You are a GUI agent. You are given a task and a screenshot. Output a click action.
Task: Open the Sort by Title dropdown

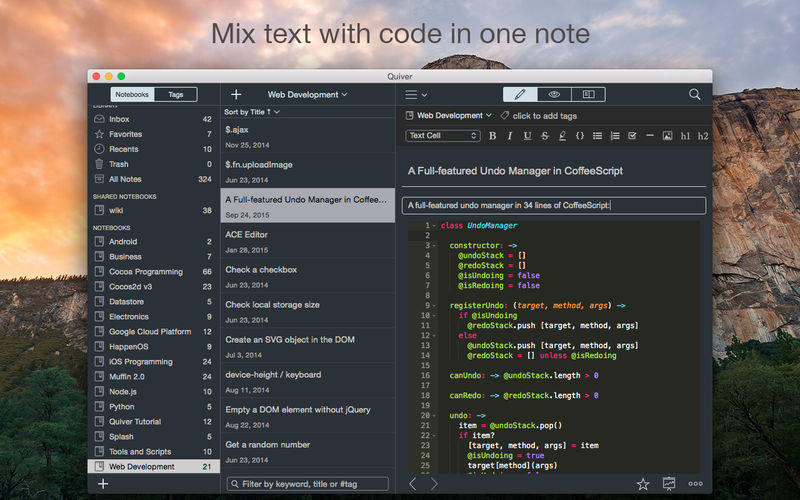[252, 112]
